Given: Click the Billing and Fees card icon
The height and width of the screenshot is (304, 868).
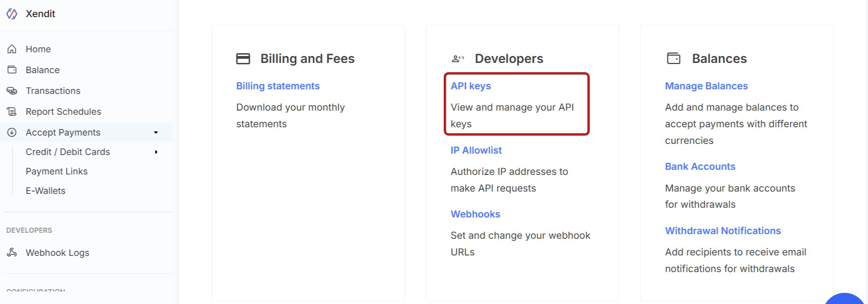Looking at the screenshot, I should tap(243, 59).
